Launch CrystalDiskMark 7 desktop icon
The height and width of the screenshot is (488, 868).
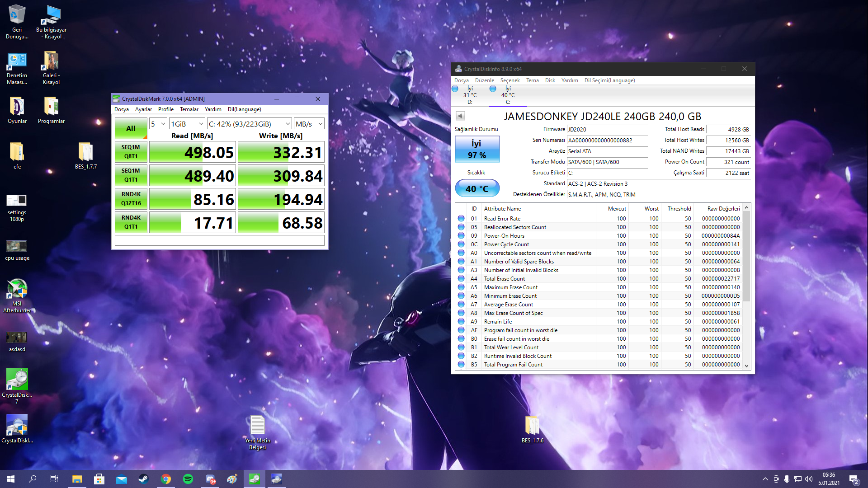17,386
